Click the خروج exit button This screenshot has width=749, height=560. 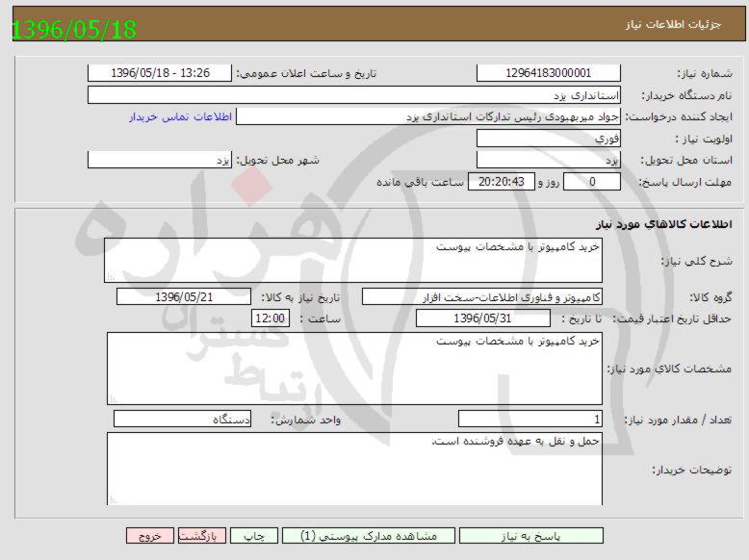149,536
